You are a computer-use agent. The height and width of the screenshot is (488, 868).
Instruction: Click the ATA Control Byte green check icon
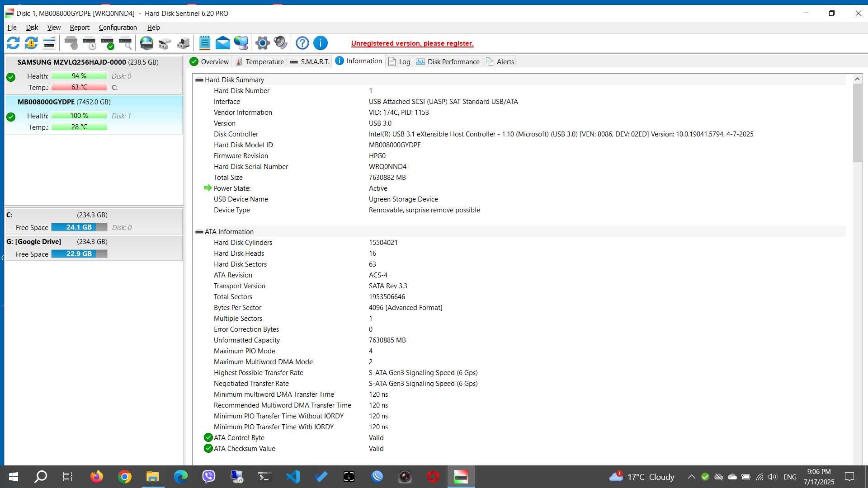pyautogui.click(x=208, y=437)
